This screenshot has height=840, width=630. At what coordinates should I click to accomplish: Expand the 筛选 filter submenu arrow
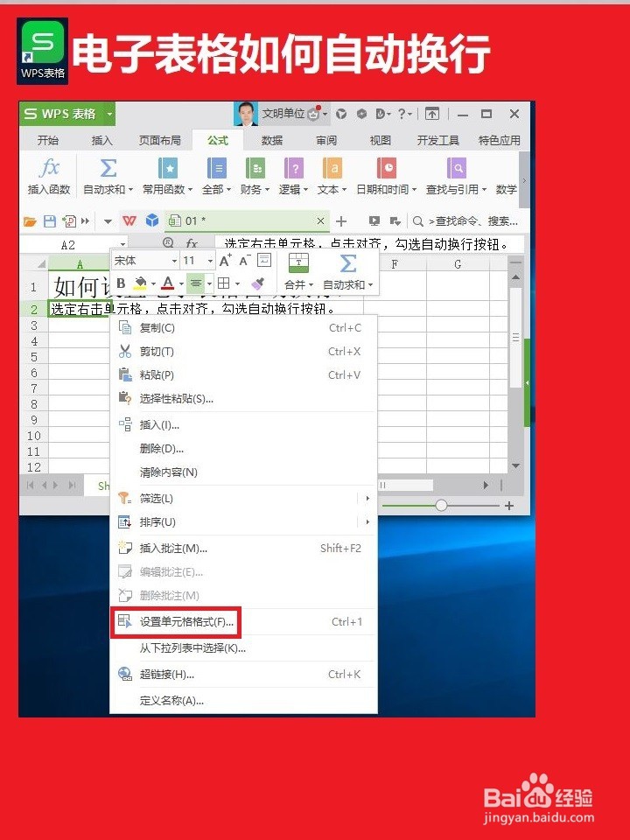coord(367,498)
